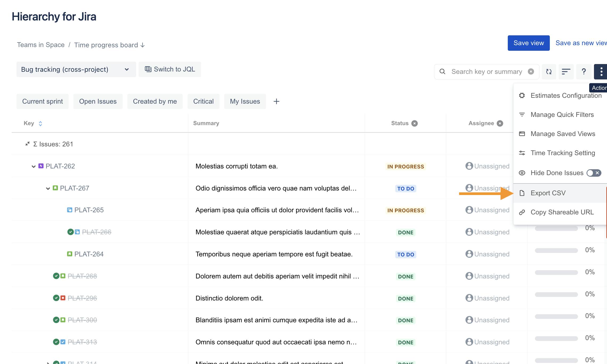Select Manage Saved Views menu item
The width and height of the screenshot is (607, 364).
click(560, 134)
